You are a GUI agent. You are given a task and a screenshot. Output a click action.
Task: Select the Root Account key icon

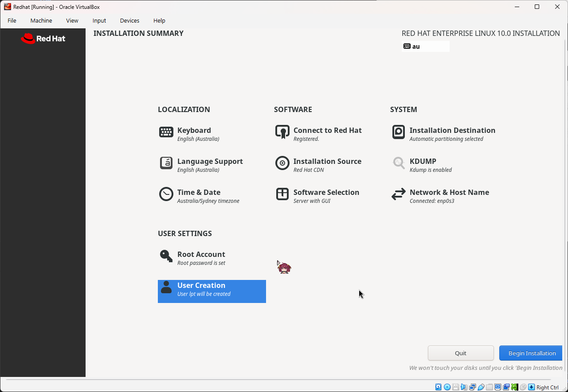(x=166, y=256)
